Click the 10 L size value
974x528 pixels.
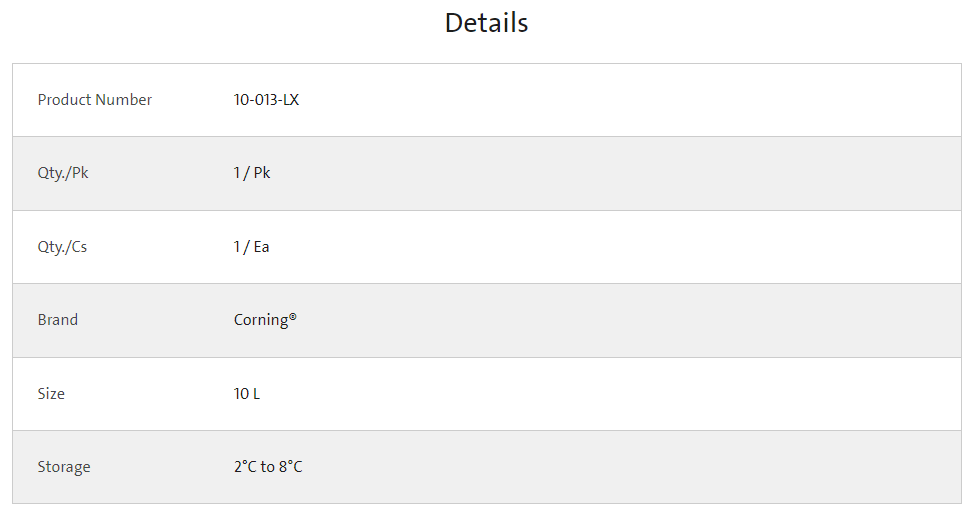(247, 394)
